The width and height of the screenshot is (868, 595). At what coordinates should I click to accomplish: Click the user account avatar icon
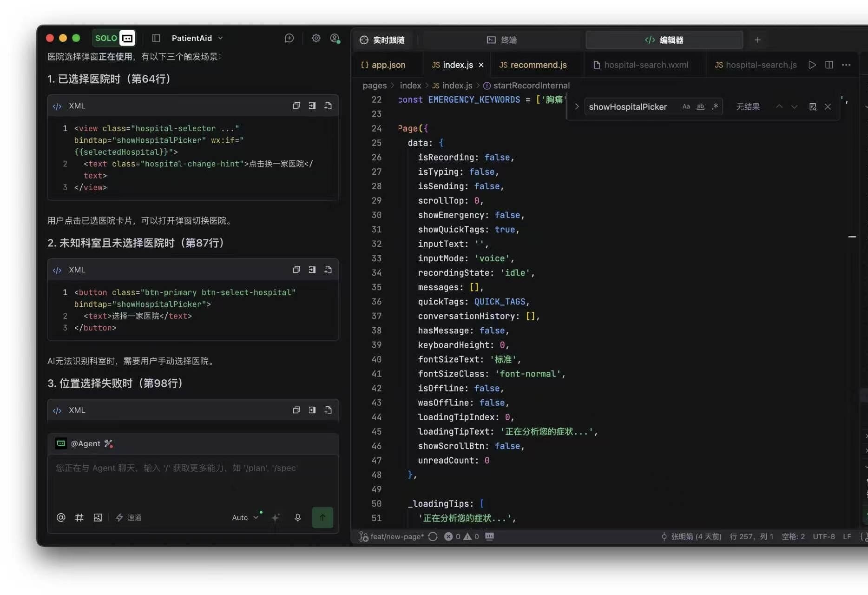[x=335, y=38]
